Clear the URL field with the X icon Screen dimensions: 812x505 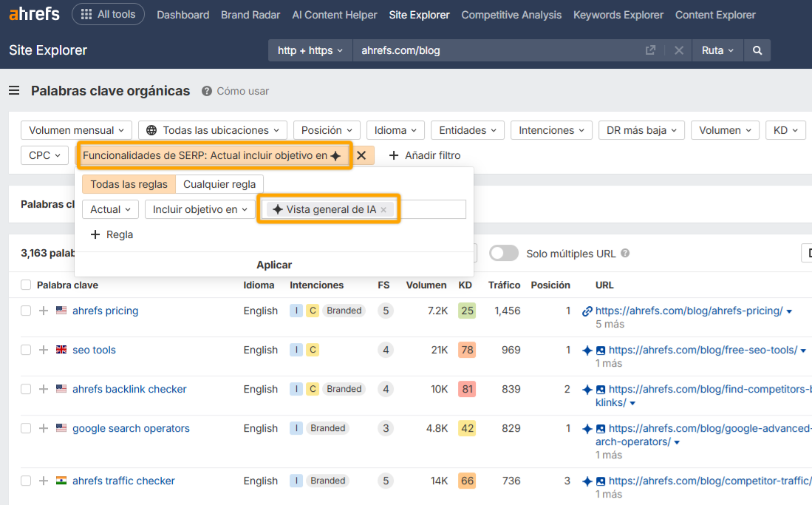[x=679, y=50]
